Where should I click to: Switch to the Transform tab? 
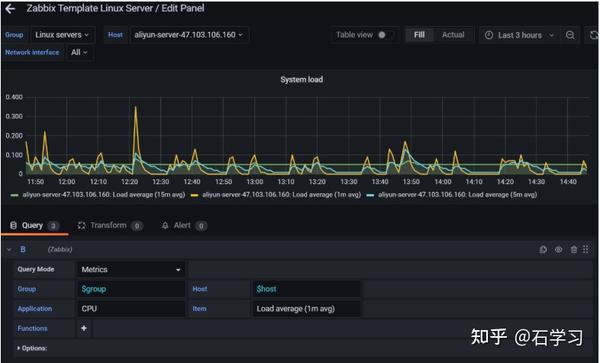pos(110,226)
